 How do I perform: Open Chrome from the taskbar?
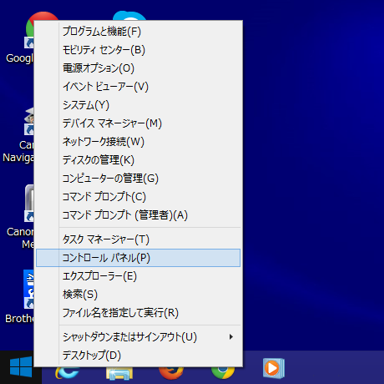point(223,373)
